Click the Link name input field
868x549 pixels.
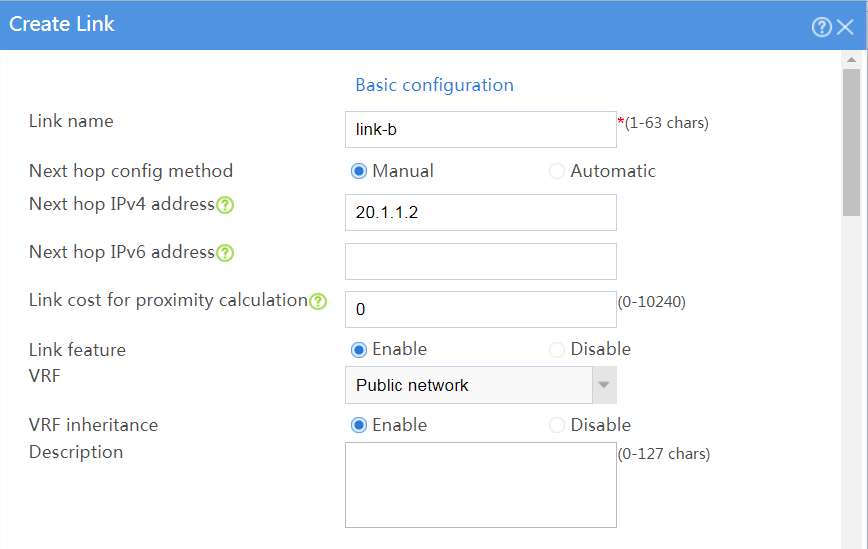coord(480,130)
